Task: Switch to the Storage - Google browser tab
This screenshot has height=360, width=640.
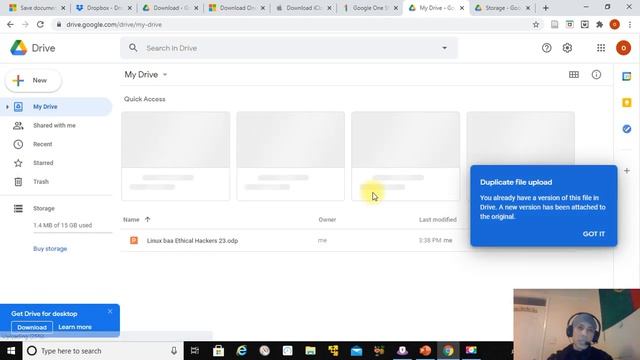Action: [x=502, y=8]
